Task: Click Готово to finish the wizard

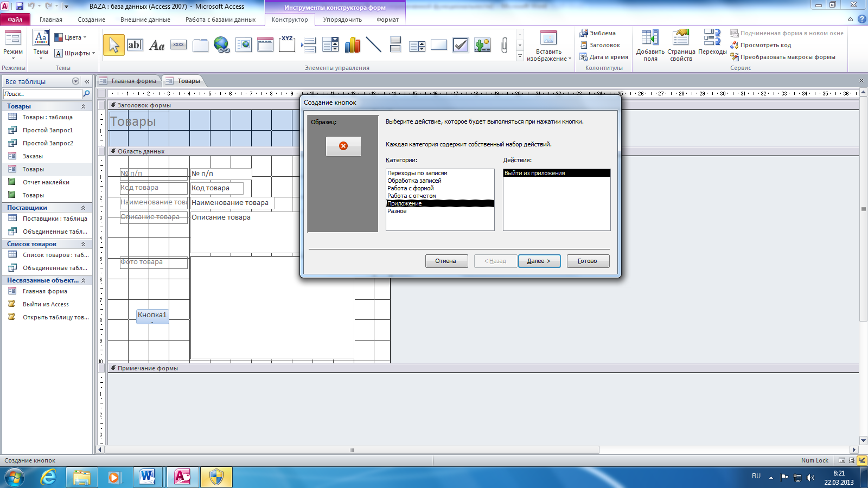Action: pyautogui.click(x=588, y=261)
